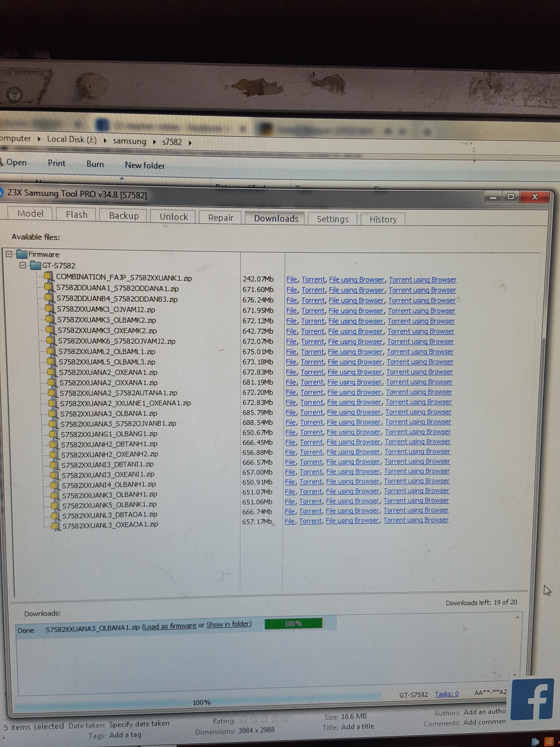Screen dimensions: 560x747
Task: Collapse the GT-S7582 tree node
Action: pyautogui.click(x=23, y=265)
